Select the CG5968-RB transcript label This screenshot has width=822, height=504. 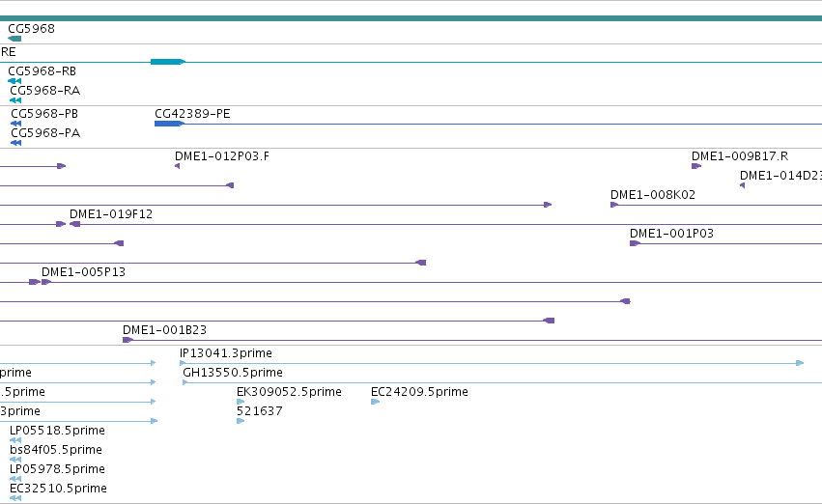(x=42, y=70)
